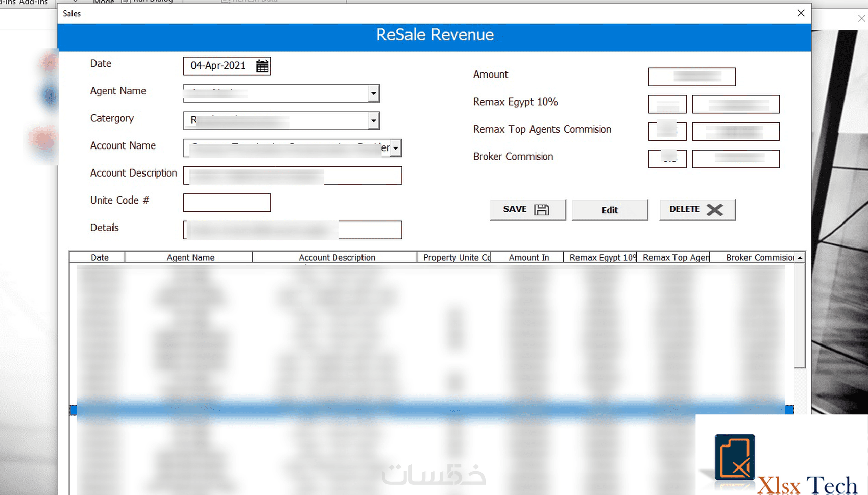868x495 pixels.
Task: Close the Sales dialog window
Action: pos(801,13)
